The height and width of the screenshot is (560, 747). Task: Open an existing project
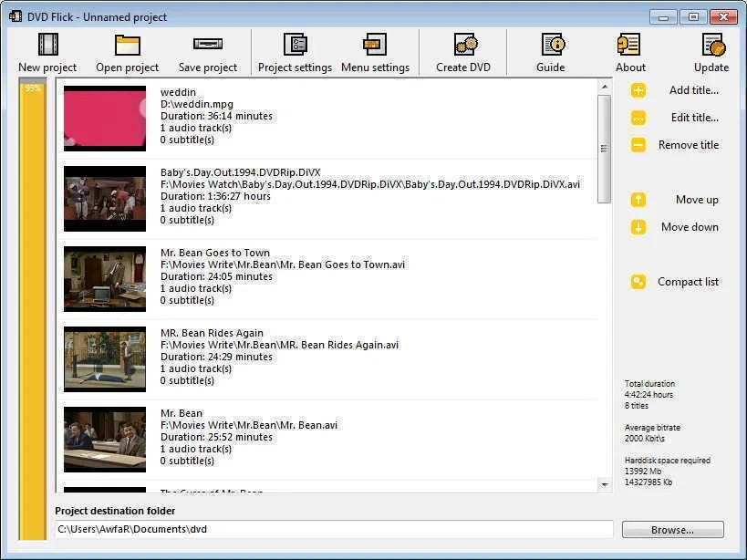click(127, 50)
